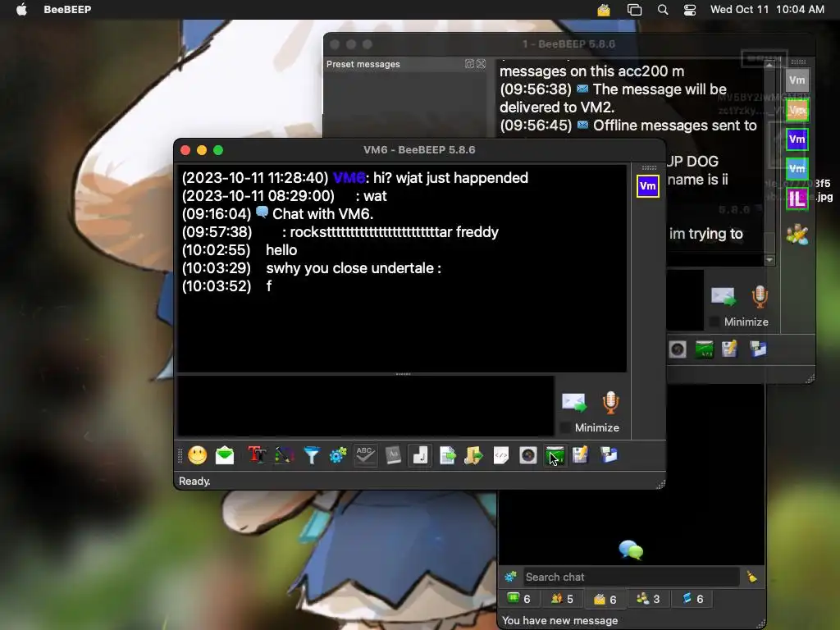Viewport: 840px width, 630px height.
Task: Click the broom clear-search icon
Action: tap(752, 577)
